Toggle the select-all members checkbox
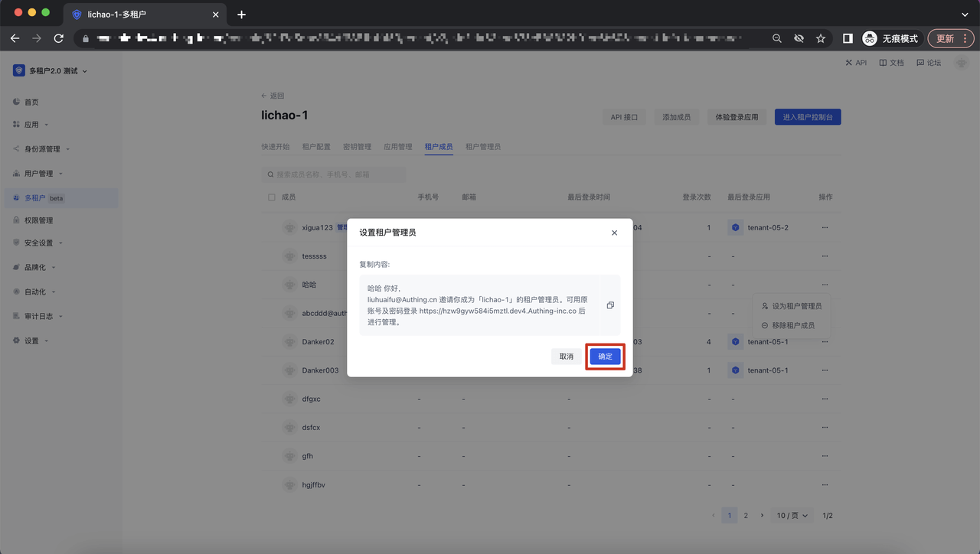The image size is (980, 554). tap(272, 197)
